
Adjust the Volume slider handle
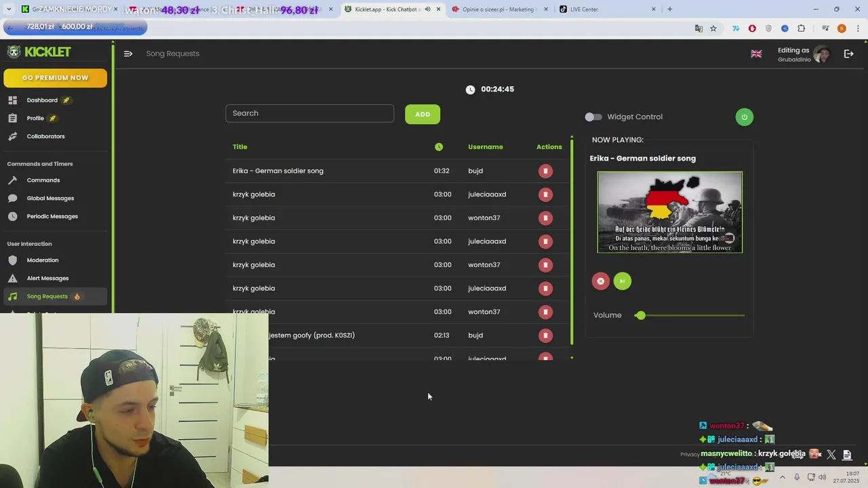[x=640, y=315]
